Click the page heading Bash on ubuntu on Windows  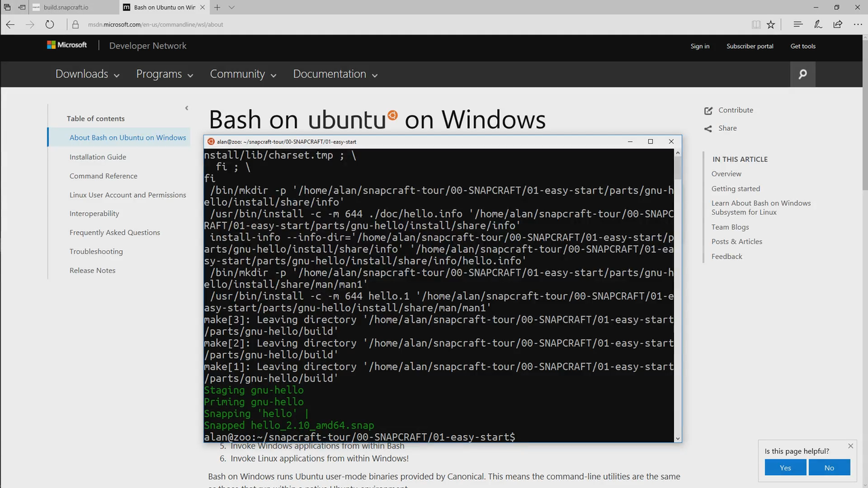(x=377, y=120)
